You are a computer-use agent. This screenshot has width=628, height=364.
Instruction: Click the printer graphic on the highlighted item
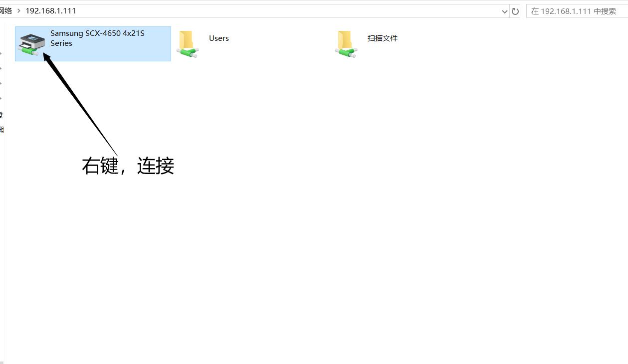pyautogui.click(x=31, y=40)
